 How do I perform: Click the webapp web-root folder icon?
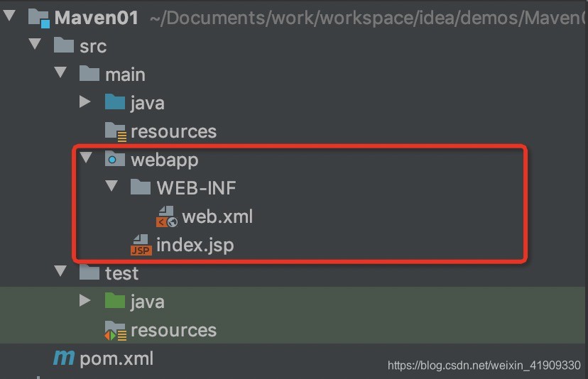tap(115, 159)
